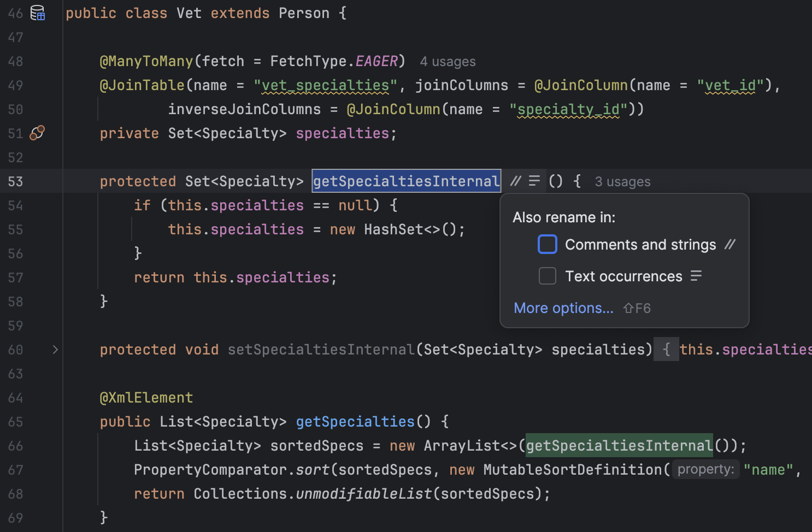Click the fold arrow next to line 60
This screenshot has height=532, width=812.
pyautogui.click(x=55, y=349)
